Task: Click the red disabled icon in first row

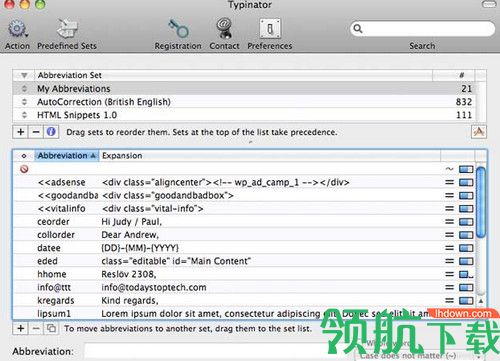Action: coord(24,169)
